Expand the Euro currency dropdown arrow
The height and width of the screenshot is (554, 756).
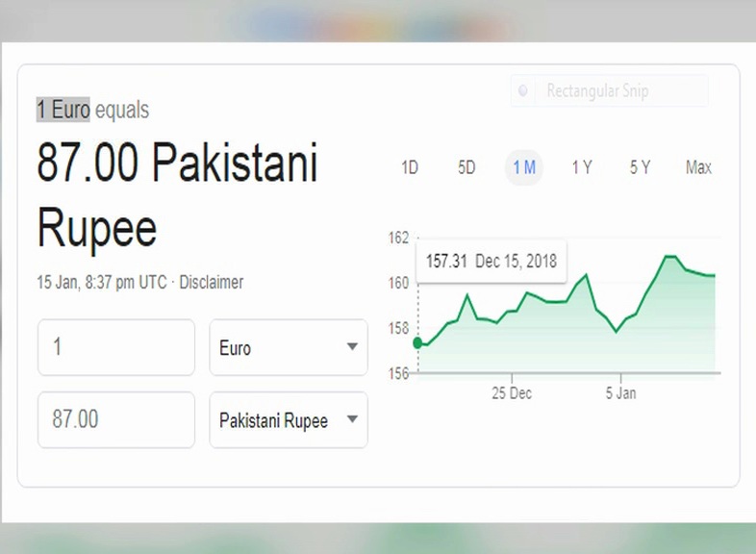pyautogui.click(x=352, y=346)
